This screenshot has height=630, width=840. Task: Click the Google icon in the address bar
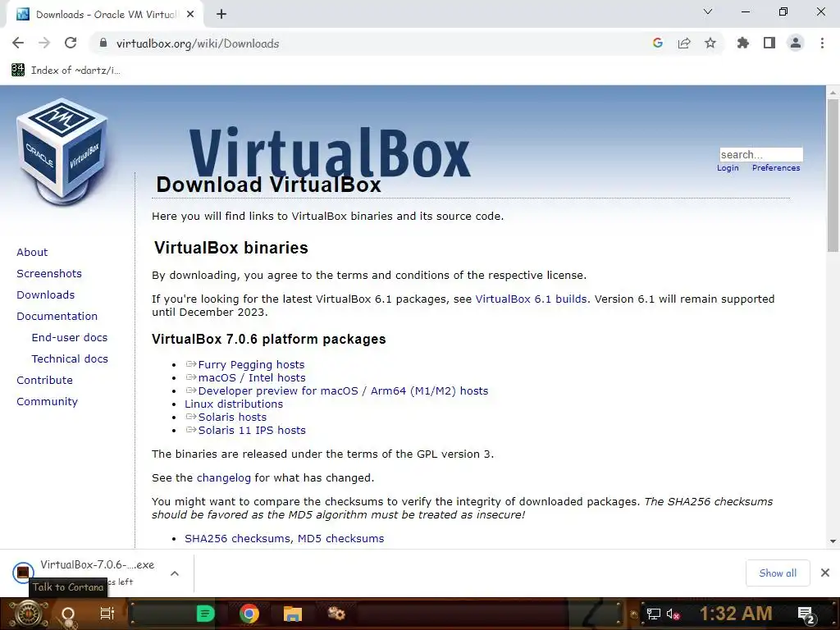click(658, 43)
